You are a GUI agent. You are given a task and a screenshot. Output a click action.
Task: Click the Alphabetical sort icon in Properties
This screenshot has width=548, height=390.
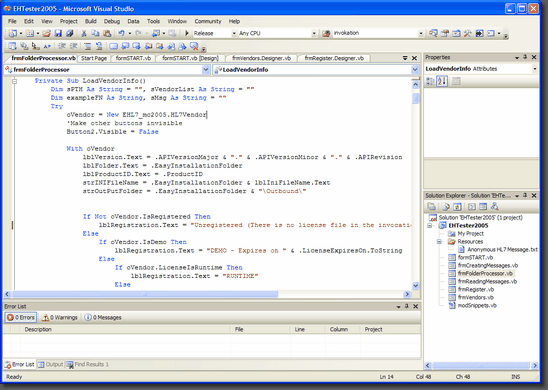pos(442,81)
